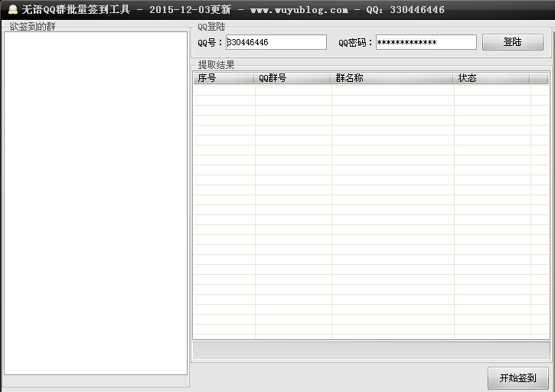Click the QQ密码 label text
Viewport: 555px width, 392px height.
coord(355,43)
